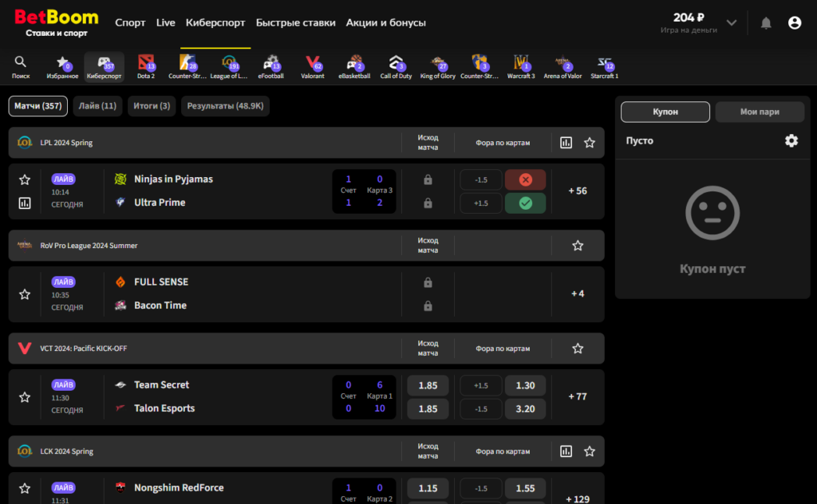Bet on Team Secret win at 1.85
This screenshot has width=817, height=504.
point(428,386)
